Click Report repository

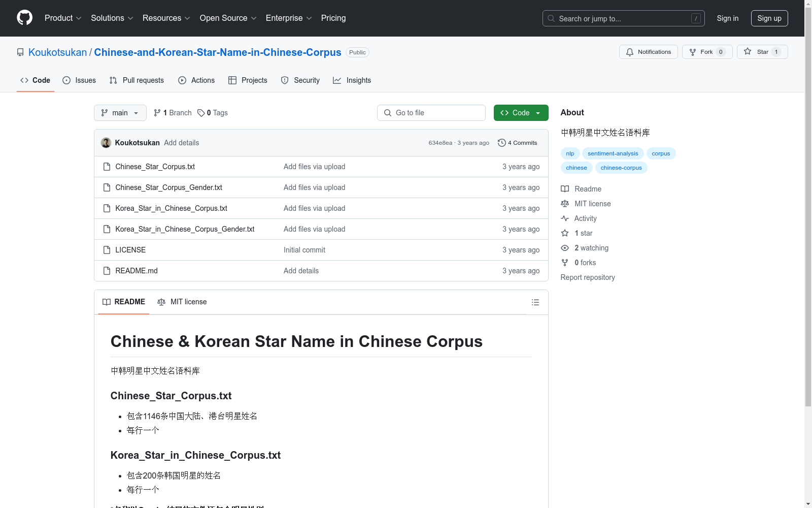click(x=588, y=277)
